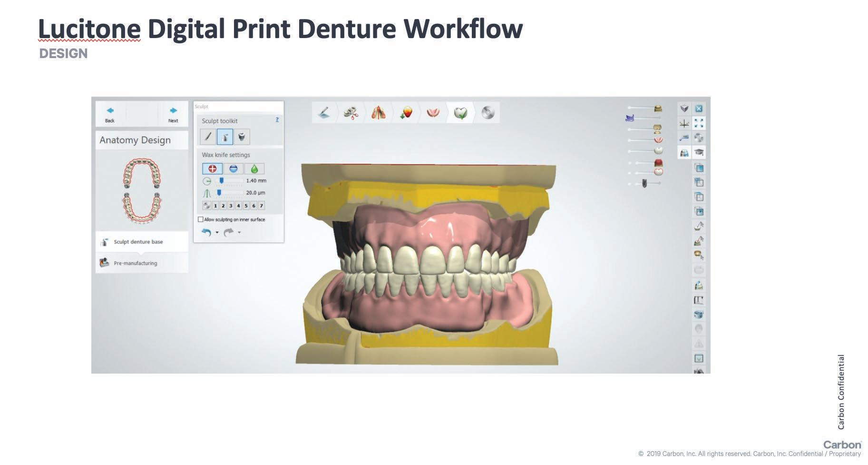This screenshot has width=868, height=465.
Task: Open the tooth with green arrow workflow step
Action: pyautogui.click(x=406, y=113)
